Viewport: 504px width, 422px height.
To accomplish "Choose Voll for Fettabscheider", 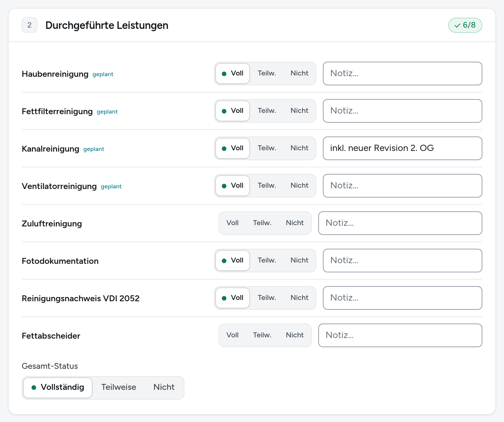I will coord(232,335).
